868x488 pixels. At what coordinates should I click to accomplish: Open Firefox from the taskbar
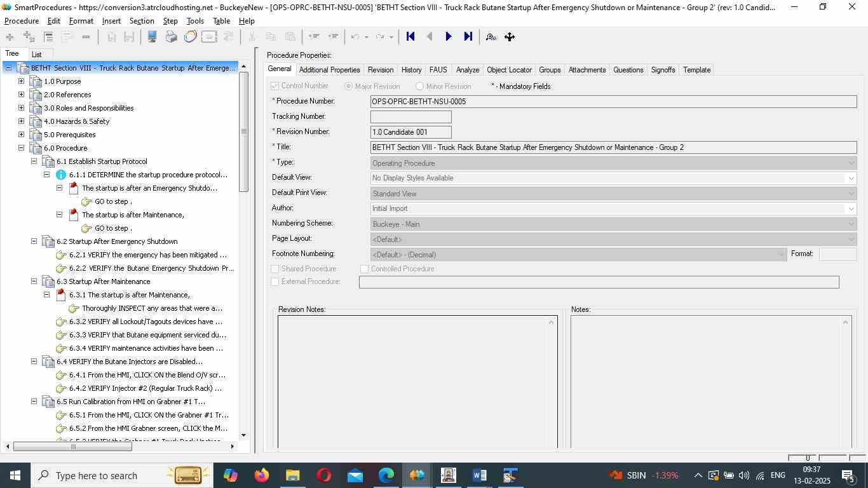point(261,475)
